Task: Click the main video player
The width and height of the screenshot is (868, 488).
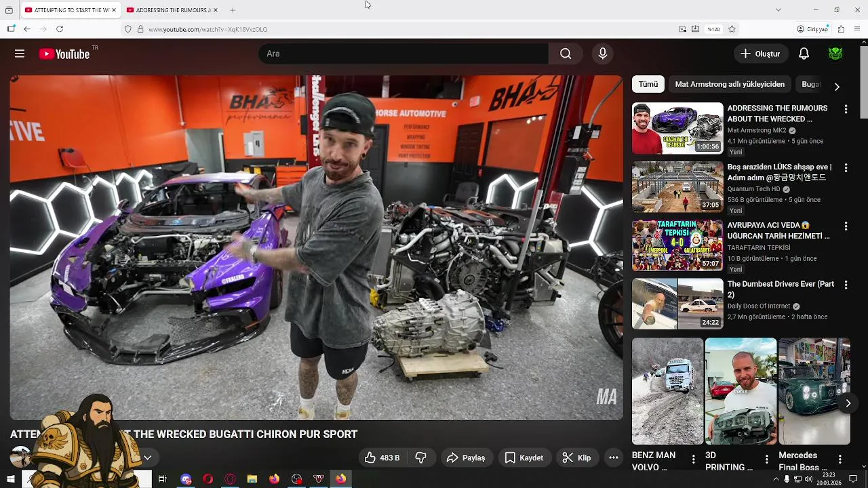Action: 316,247
